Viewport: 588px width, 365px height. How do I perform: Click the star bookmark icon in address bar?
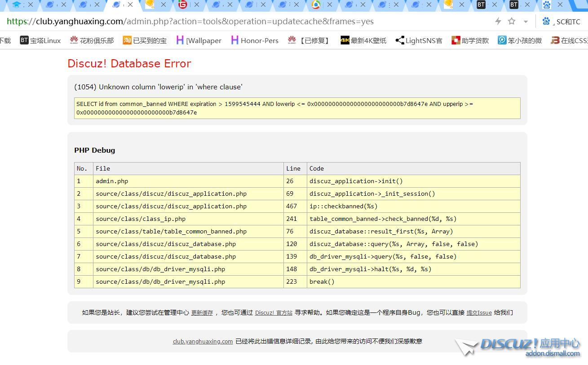point(511,21)
